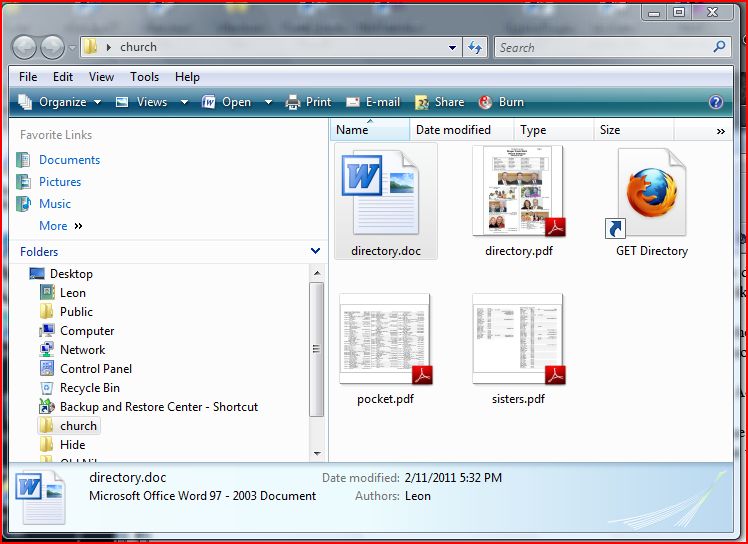Click the Print toolbar button
748x544 pixels.
click(x=308, y=102)
